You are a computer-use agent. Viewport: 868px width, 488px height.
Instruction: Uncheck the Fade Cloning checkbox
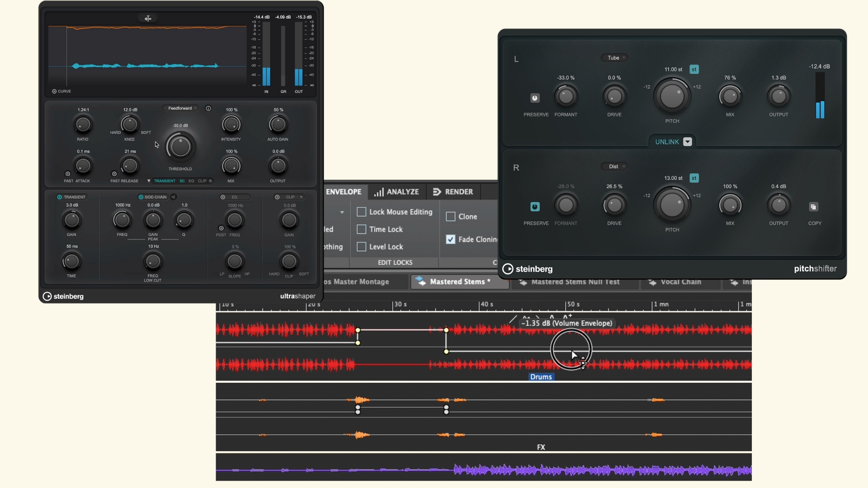[451, 239]
